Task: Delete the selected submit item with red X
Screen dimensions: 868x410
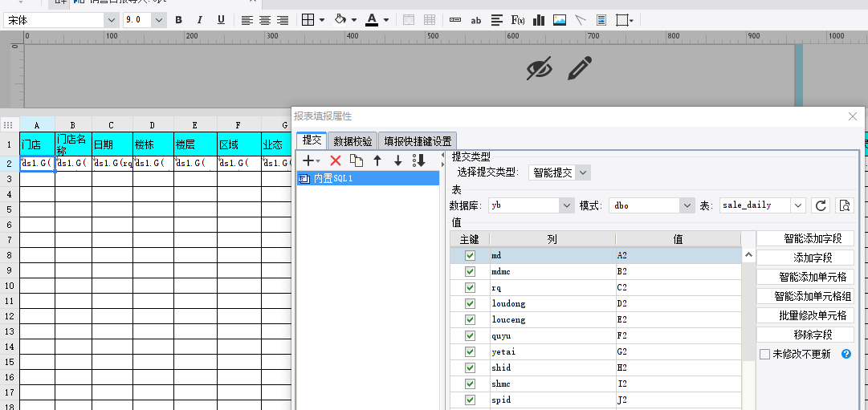Action: [336, 161]
